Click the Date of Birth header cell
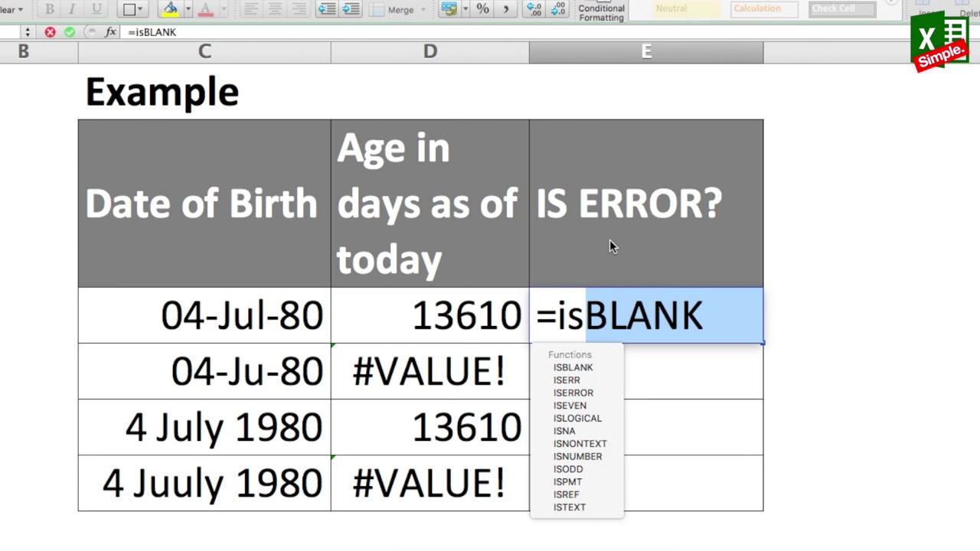980x551 pixels. (x=204, y=203)
